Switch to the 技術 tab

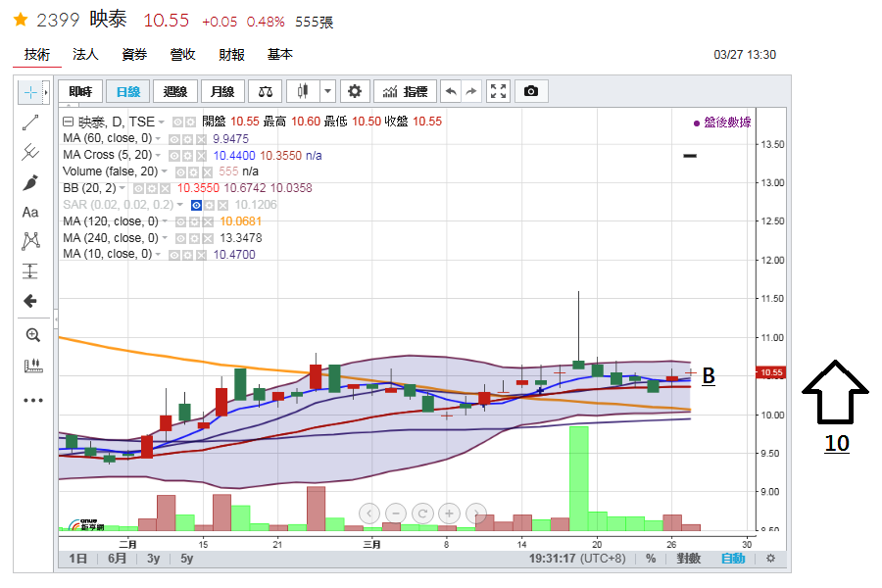37,55
